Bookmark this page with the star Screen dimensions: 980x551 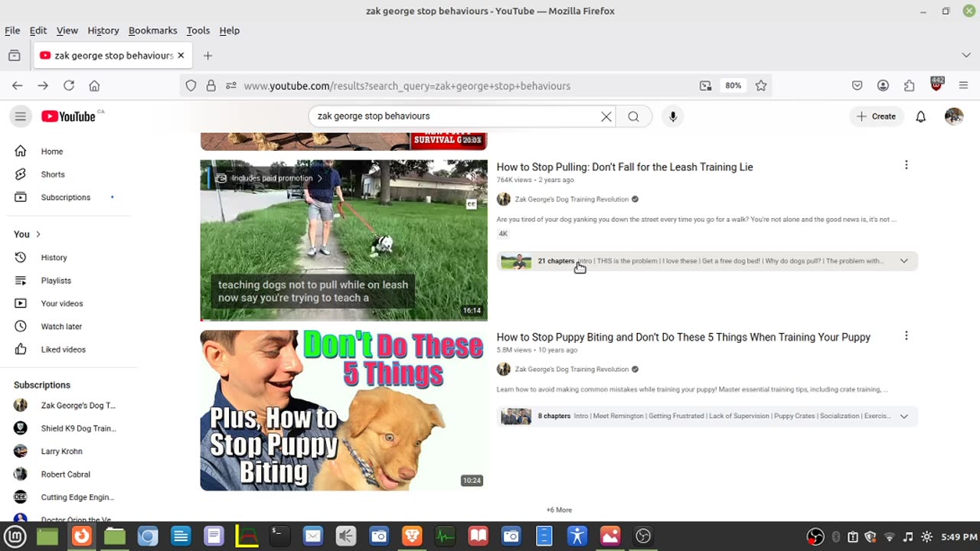(x=761, y=86)
